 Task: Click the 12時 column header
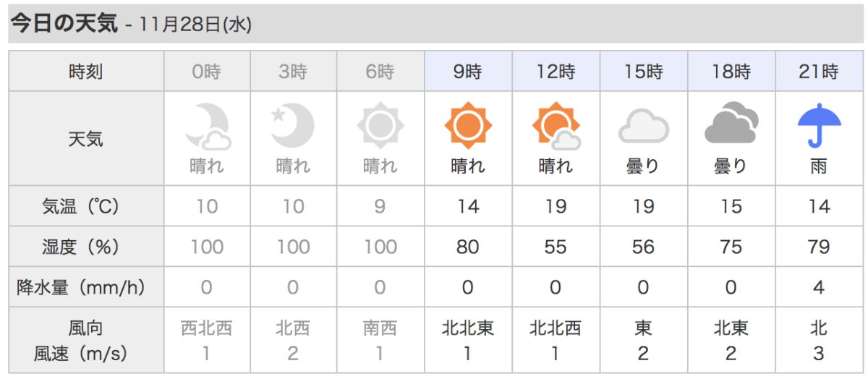556,72
